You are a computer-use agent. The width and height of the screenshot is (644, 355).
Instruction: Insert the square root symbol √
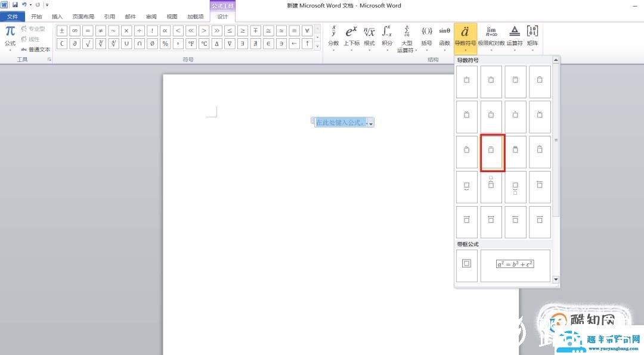point(88,43)
